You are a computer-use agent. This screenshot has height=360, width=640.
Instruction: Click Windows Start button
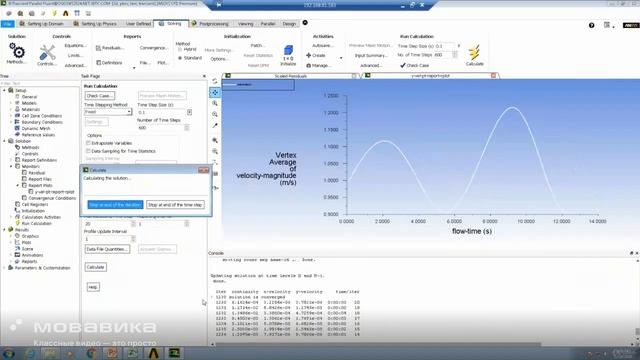pos(8,353)
